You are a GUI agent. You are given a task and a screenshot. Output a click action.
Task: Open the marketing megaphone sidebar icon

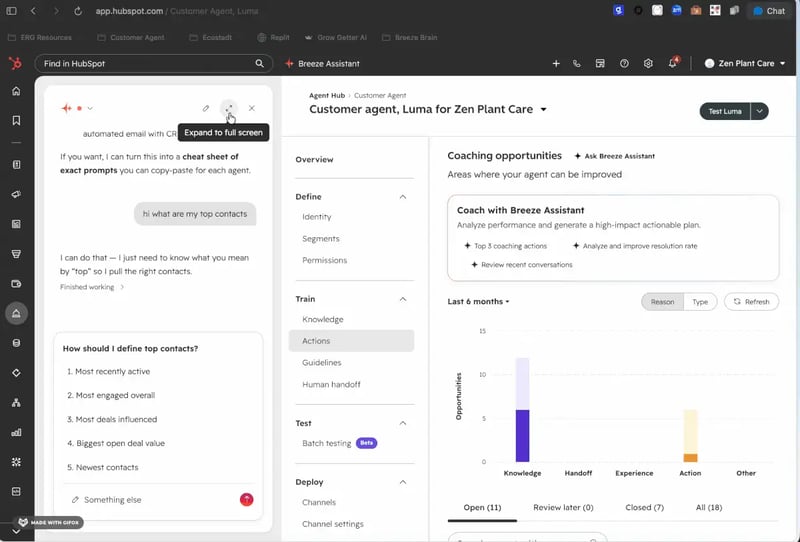pyautogui.click(x=16, y=194)
